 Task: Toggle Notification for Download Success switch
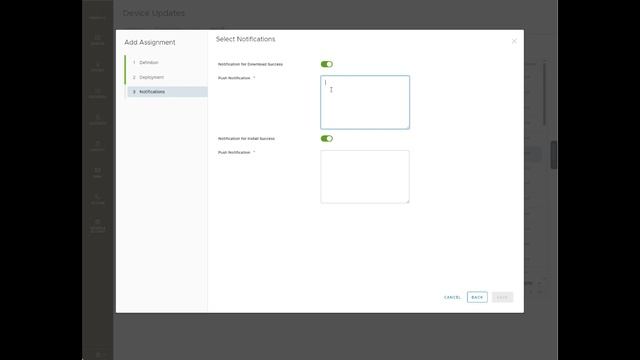click(327, 64)
